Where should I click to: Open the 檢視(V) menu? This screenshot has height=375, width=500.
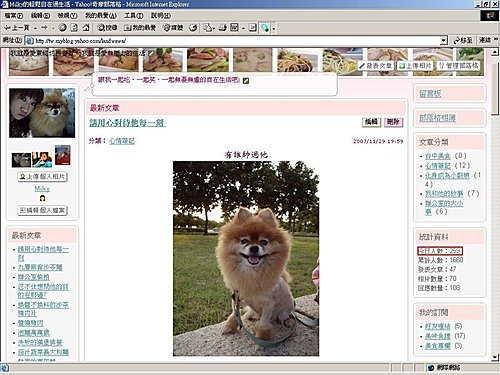pyautogui.click(x=68, y=15)
